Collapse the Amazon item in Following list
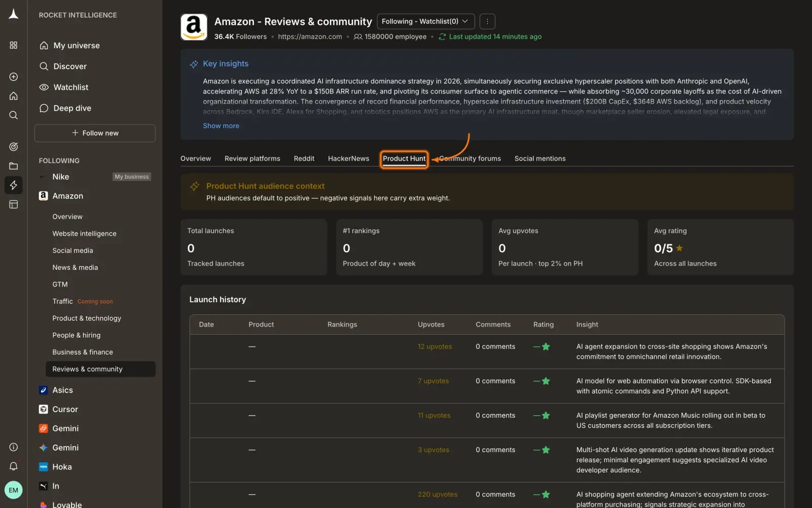812x508 pixels. pos(67,196)
